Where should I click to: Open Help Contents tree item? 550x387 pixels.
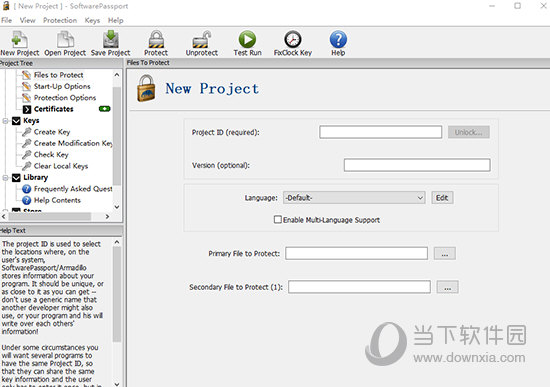coord(57,200)
